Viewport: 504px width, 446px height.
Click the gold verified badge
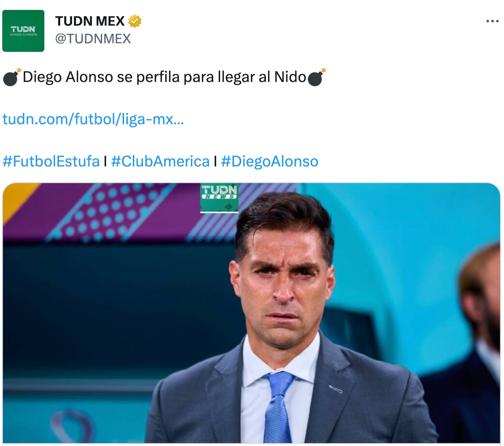(x=134, y=21)
